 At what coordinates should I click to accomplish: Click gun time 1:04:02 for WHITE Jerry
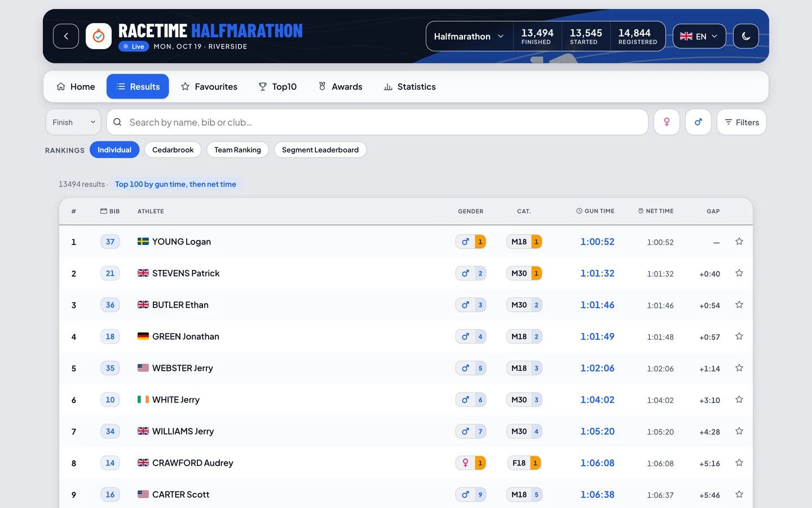click(x=597, y=400)
